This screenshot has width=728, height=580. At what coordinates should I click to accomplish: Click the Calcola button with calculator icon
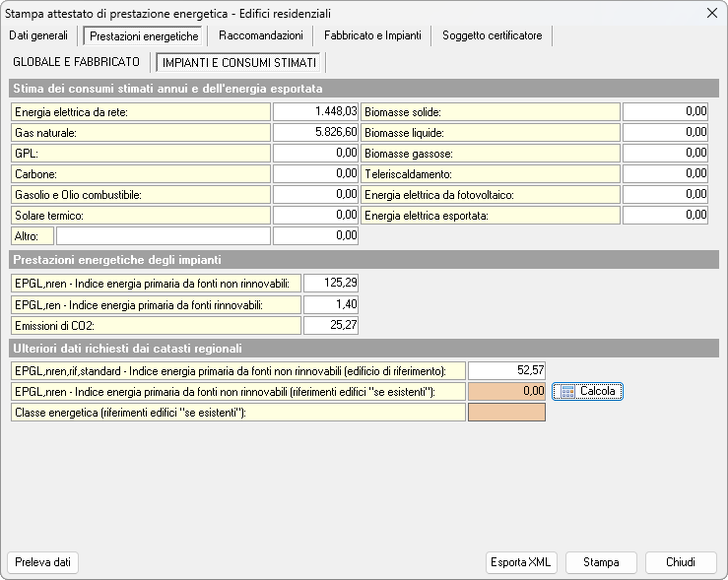(x=588, y=391)
